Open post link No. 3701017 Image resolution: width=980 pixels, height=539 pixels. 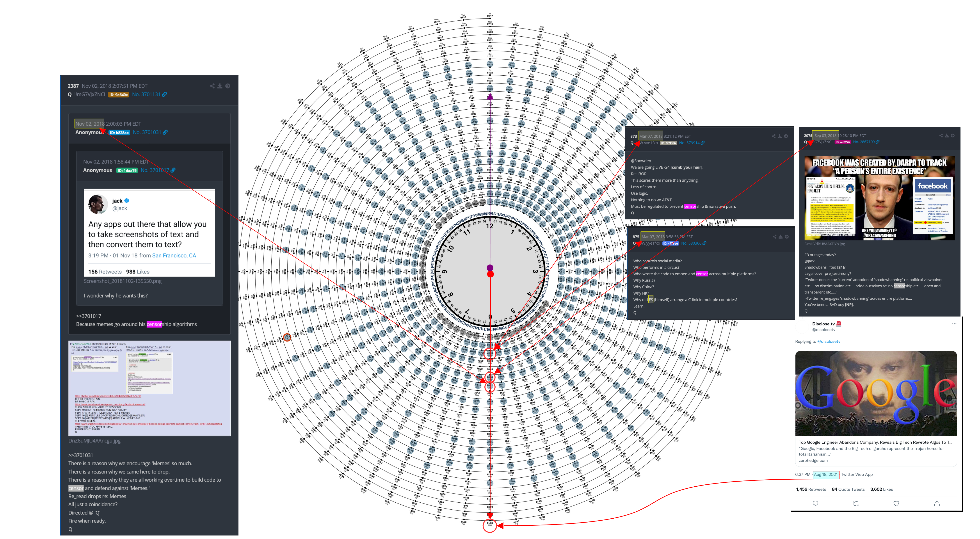click(155, 170)
